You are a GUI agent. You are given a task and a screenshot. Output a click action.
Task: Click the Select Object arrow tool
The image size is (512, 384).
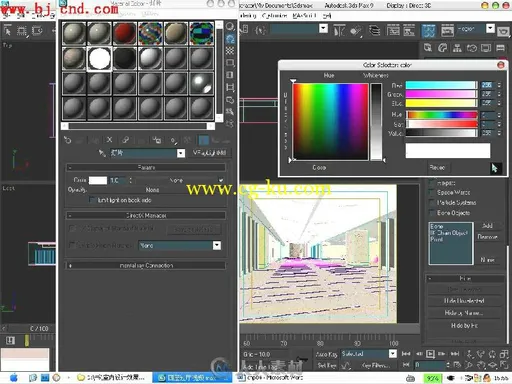click(x=8, y=31)
